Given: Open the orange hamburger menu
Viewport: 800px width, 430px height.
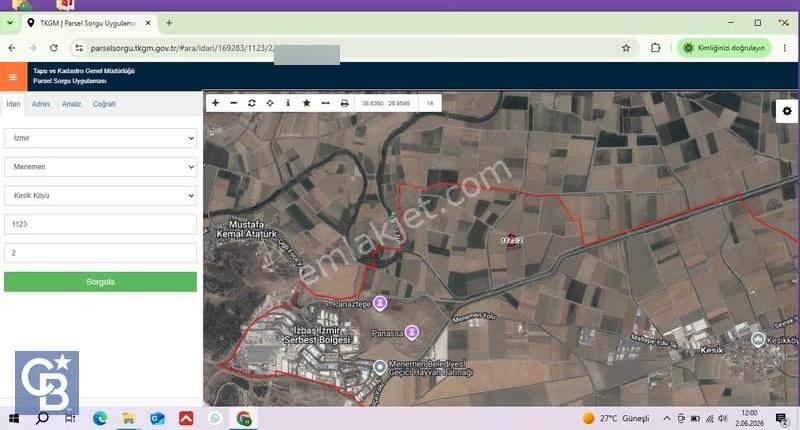Looking at the screenshot, I should point(13,77).
